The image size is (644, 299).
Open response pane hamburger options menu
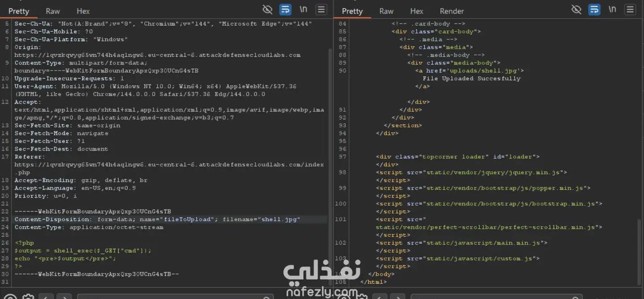pos(630,9)
